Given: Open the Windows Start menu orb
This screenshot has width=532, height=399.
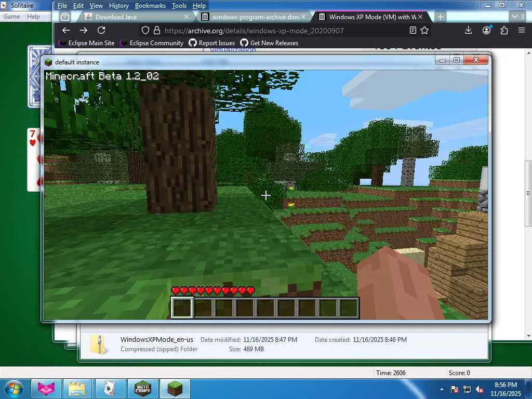Looking at the screenshot, I should [x=13, y=389].
